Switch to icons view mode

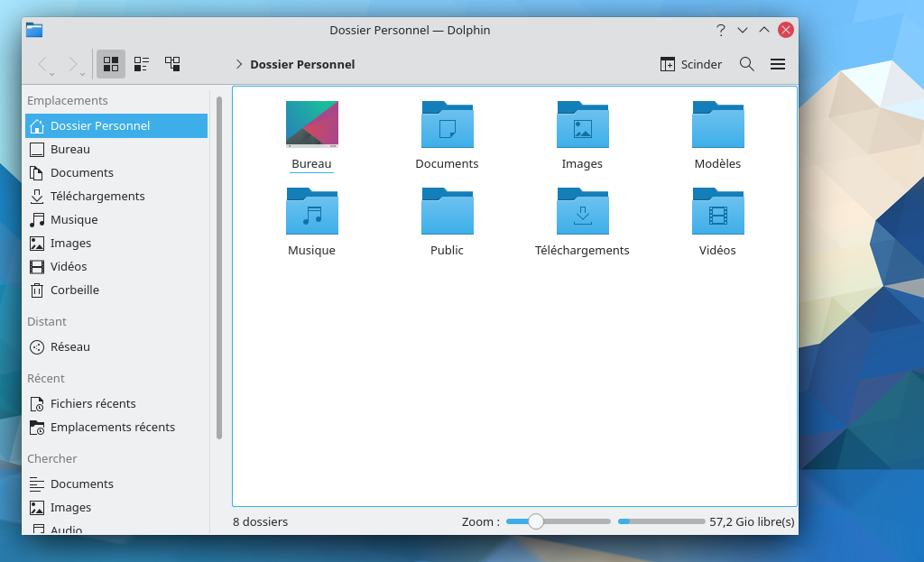point(111,64)
